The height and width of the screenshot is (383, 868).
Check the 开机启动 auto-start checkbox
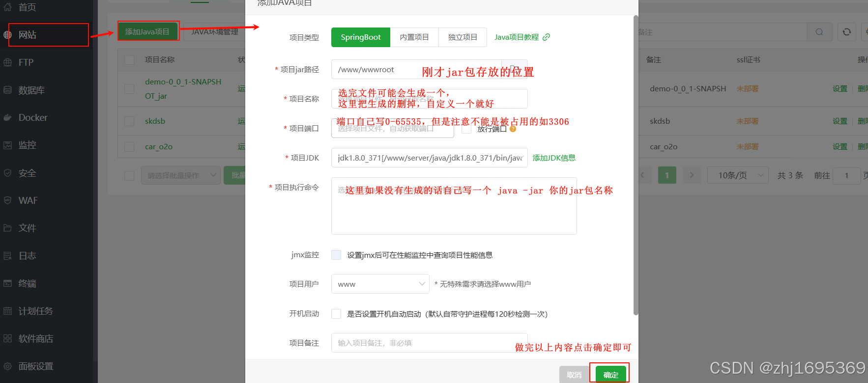click(336, 314)
